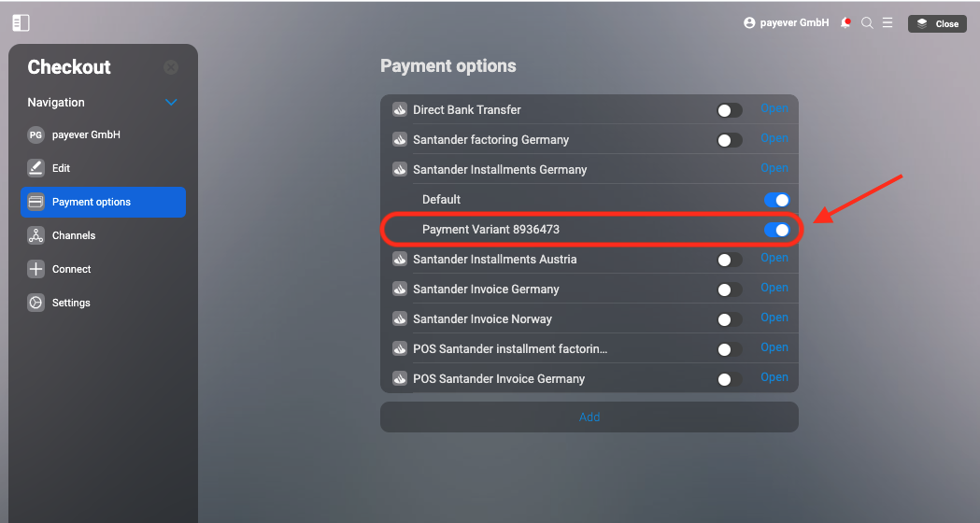The image size is (980, 523).
Task: Enable the Santander Installments Austria toggle
Action: click(x=730, y=260)
